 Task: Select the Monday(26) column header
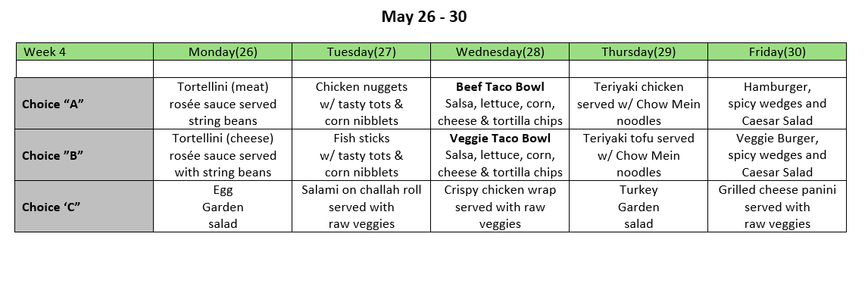223,52
